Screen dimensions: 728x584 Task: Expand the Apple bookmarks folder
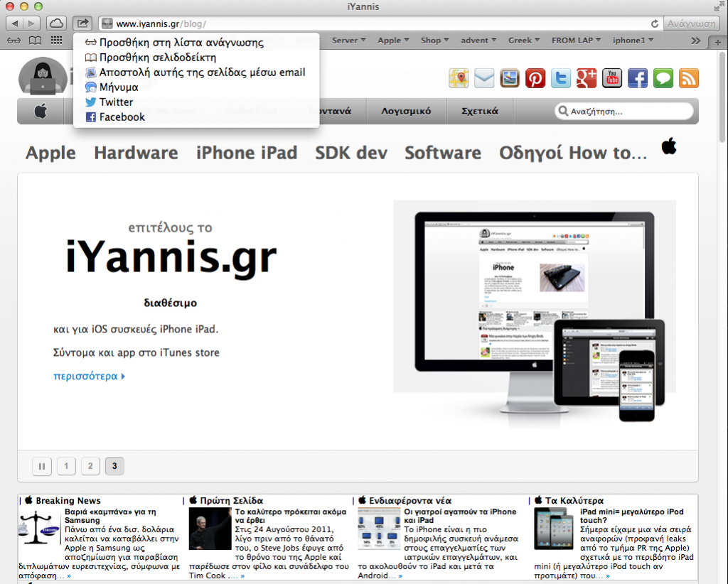tap(393, 40)
